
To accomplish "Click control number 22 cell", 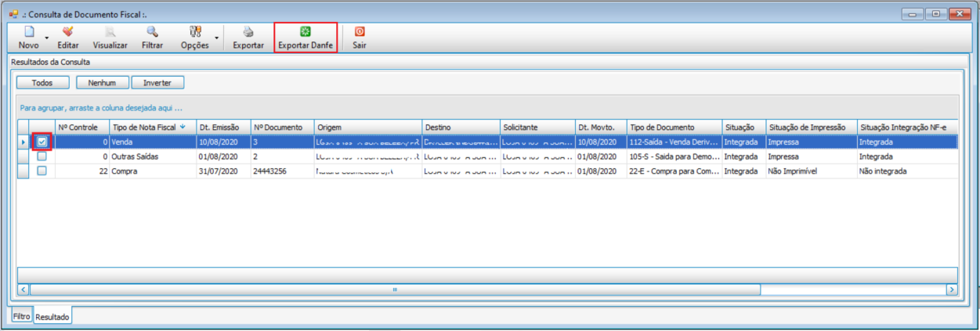I will [x=81, y=171].
